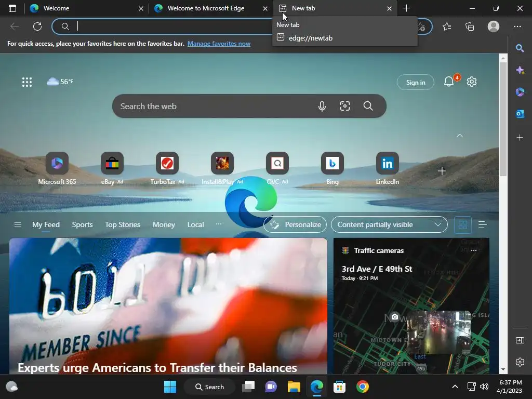Viewport: 532px width, 399px height.
Task: Open the app launcher grid icon
Action: (27, 82)
